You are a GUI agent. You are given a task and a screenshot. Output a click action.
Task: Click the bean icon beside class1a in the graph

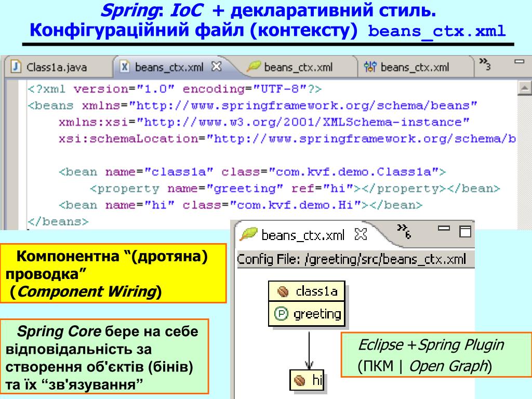click(283, 291)
